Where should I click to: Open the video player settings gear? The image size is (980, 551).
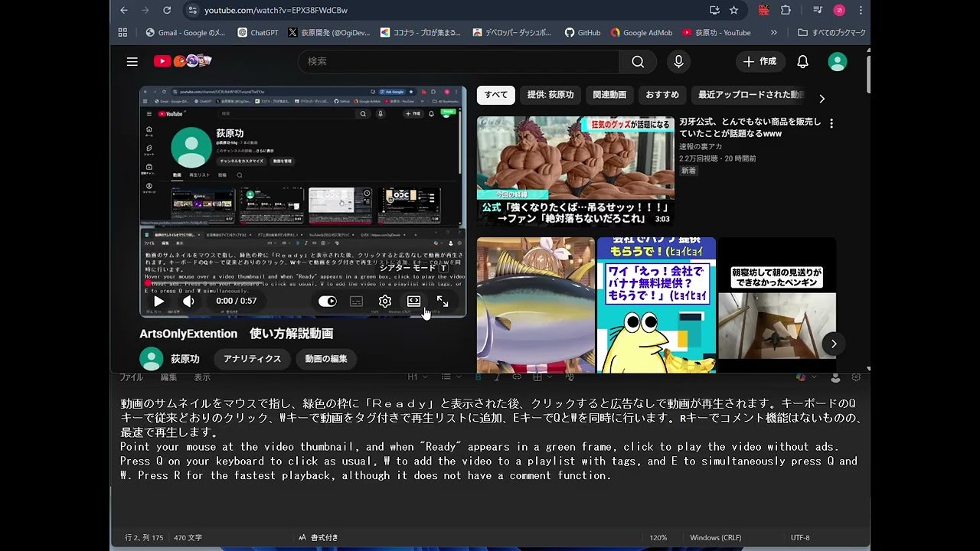(384, 301)
